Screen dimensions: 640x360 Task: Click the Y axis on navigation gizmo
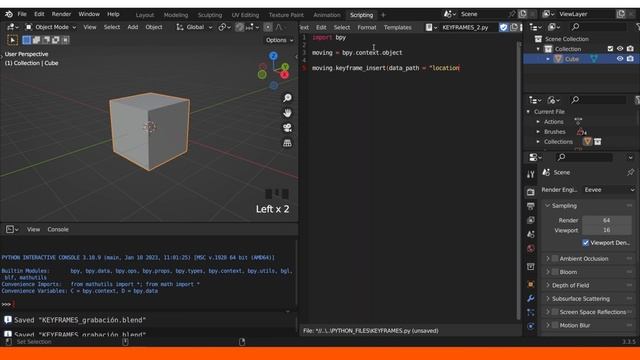(285, 67)
